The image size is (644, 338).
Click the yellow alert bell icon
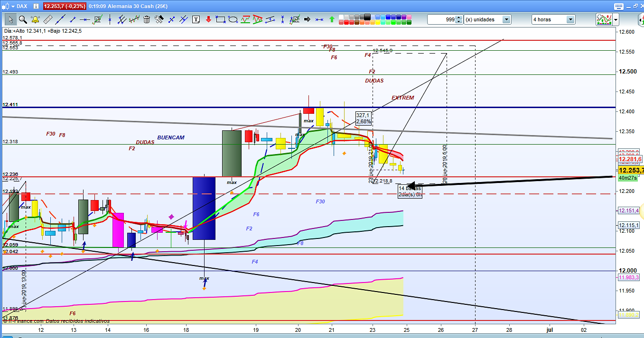(x=35, y=19)
